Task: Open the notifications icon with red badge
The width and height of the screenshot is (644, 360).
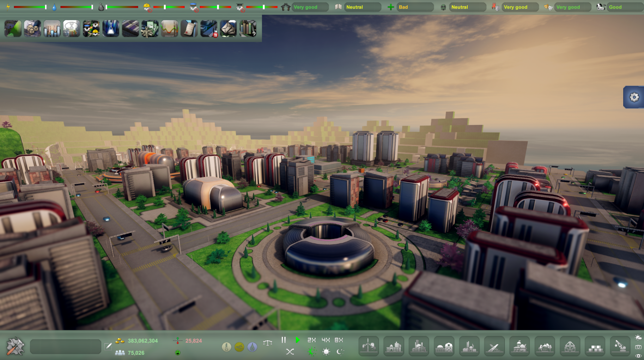Action: coord(209,29)
